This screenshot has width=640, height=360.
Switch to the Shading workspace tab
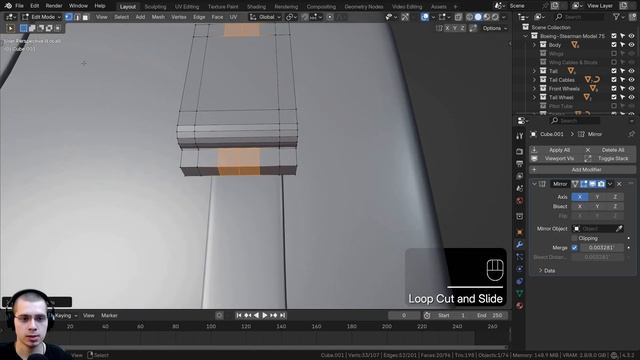[256, 7]
